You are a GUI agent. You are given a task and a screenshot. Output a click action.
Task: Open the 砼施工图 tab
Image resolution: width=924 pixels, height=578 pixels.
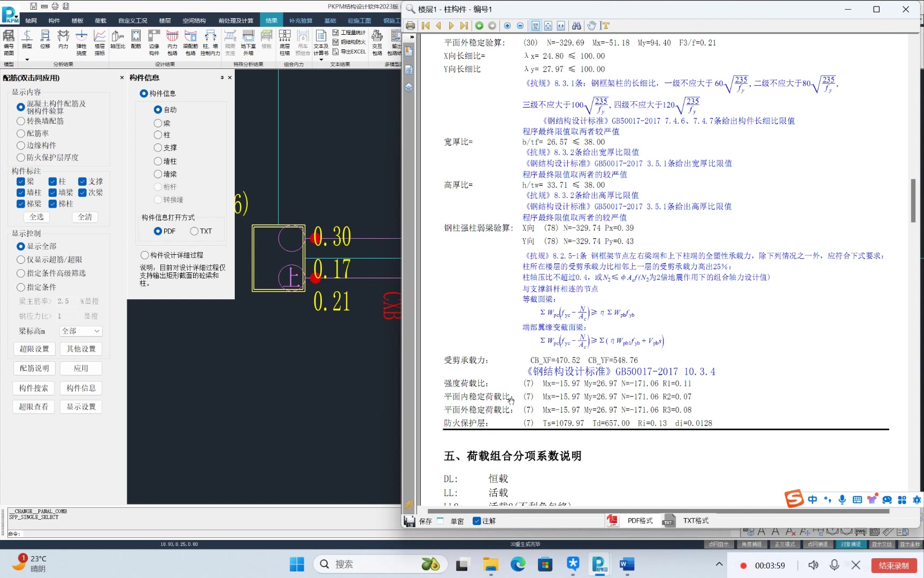(x=359, y=20)
